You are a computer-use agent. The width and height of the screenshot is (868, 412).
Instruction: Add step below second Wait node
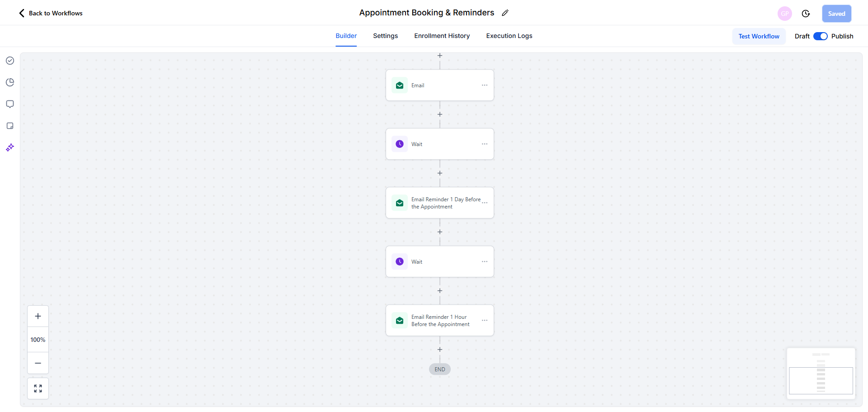[439, 291]
